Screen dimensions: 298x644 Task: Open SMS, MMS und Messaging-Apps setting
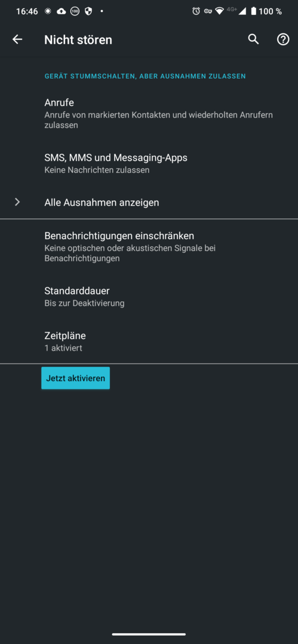pos(149,163)
